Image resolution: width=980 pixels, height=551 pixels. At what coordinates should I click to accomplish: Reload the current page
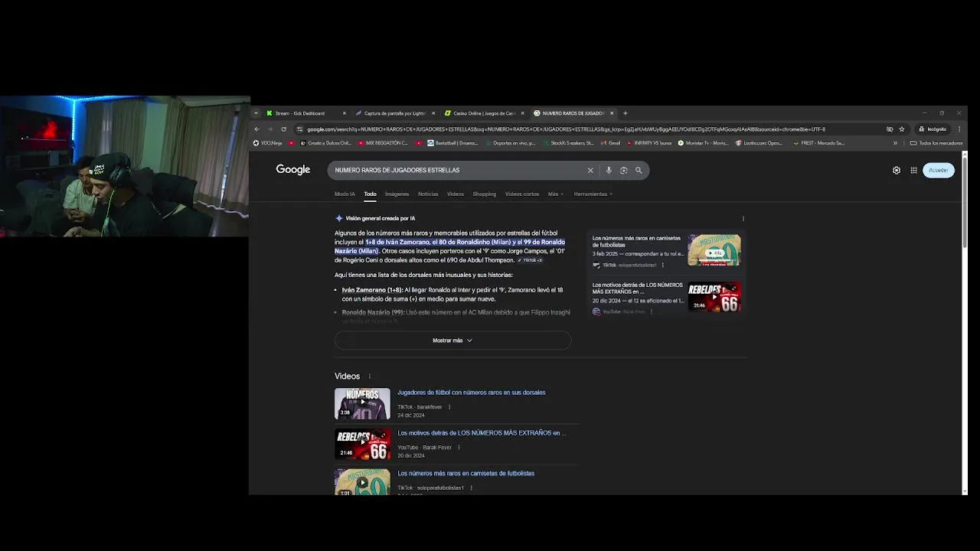coord(283,129)
